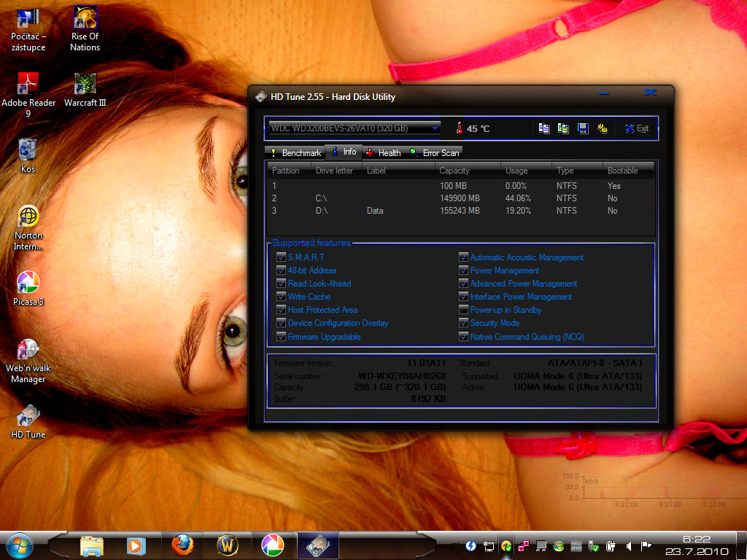
Task: Toggle the Native Command Queuing (NCQ) checkbox
Action: click(x=463, y=337)
